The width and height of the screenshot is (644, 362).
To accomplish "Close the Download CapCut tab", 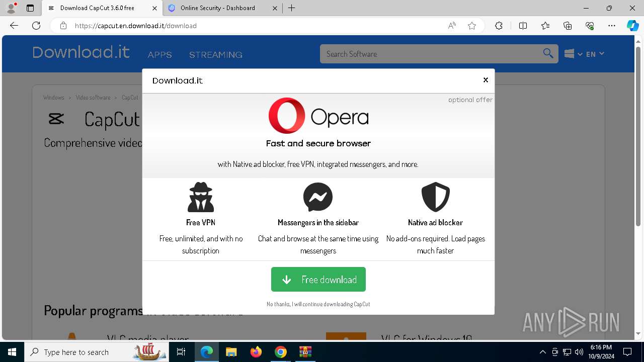I will click(x=154, y=8).
